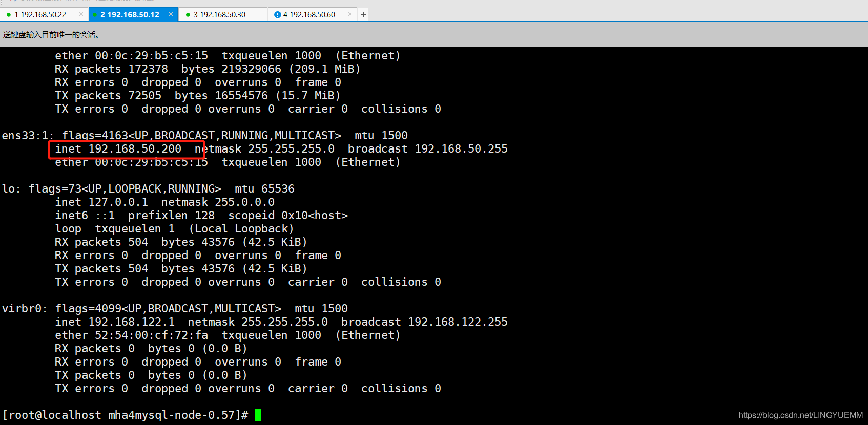Click the text "RX packets 504"

point(101,242)
